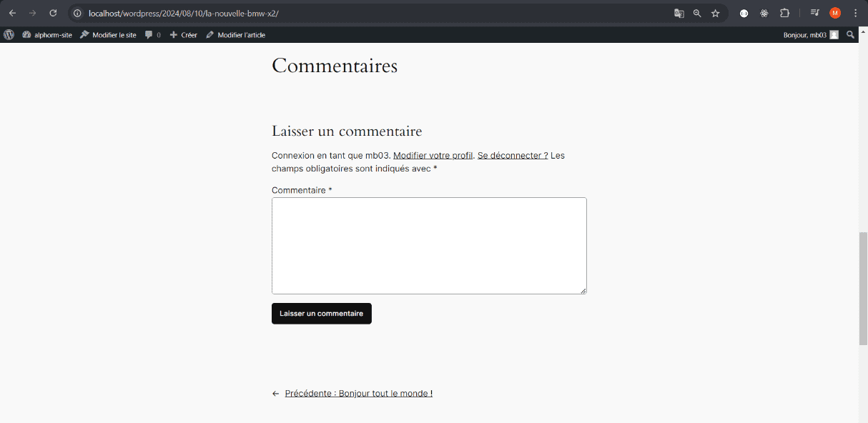The height and width of the screenshot is (423, 868).
Task: Click the page vertical scrollbar thumb
Action: (863, 289)
